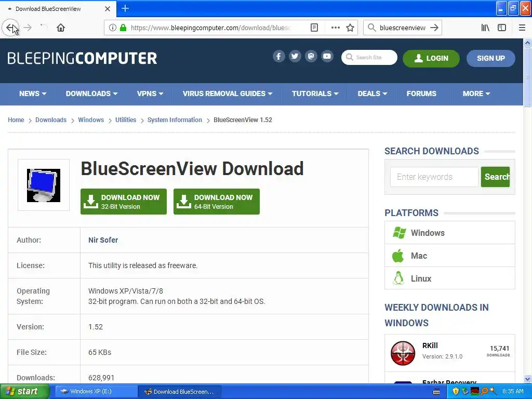The height and width of the screenshot is (399, 532).
Task: Click the bluescreenview browser search box
Action: pyautogui.click(x=403, y=28)
